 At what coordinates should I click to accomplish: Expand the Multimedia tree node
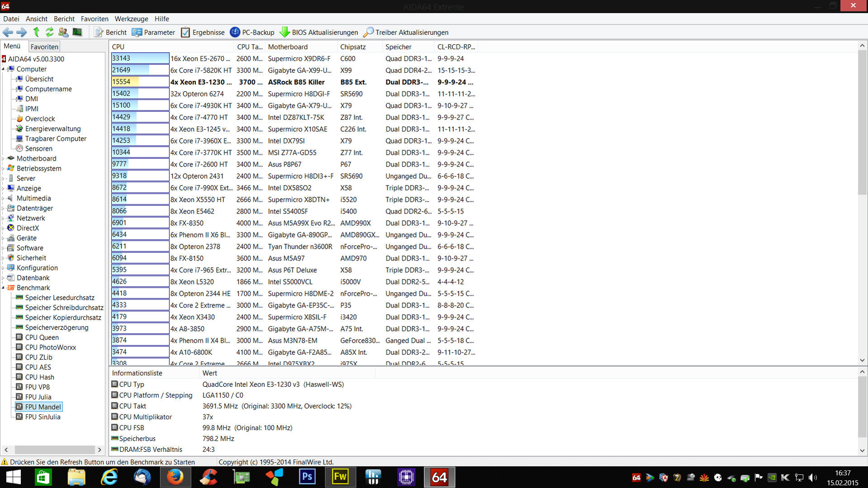click(x=3, y=199)
